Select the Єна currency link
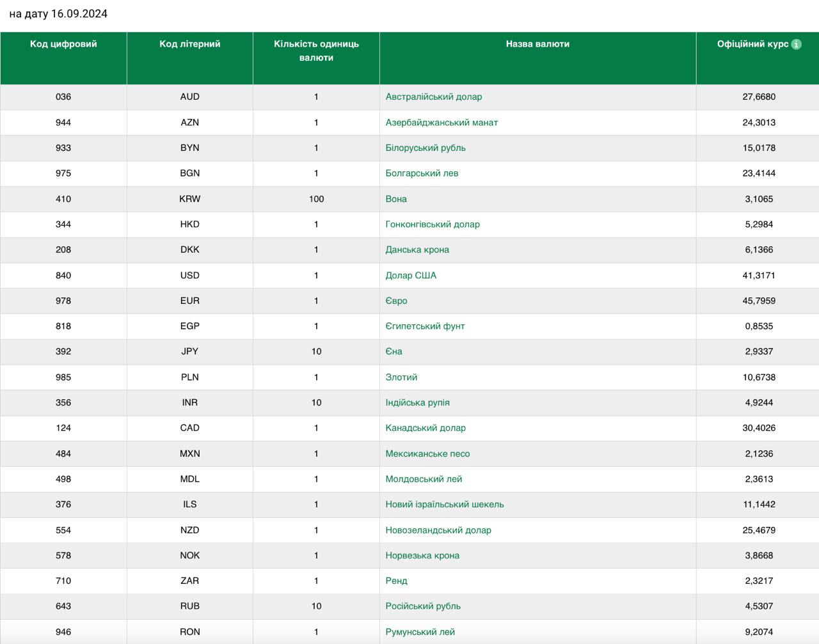 [394, 351]
